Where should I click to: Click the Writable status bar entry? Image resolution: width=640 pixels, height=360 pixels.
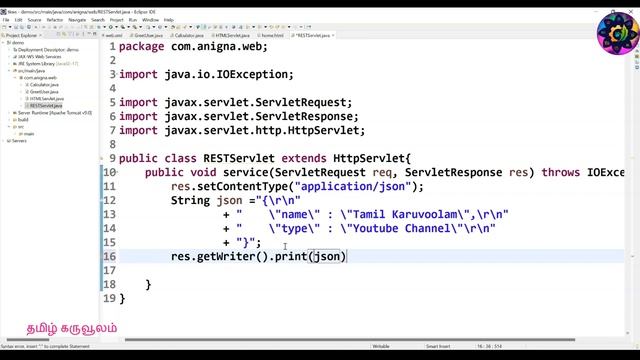coord(380,346)
